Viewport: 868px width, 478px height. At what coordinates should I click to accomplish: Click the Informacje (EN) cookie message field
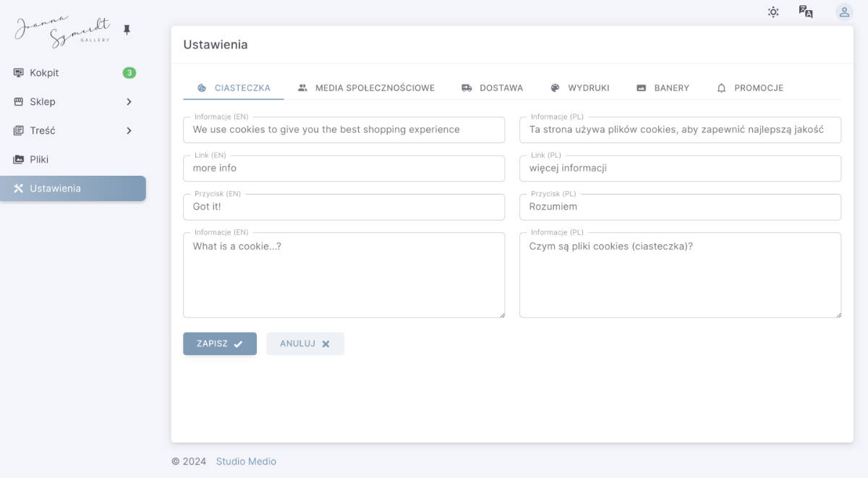click(344, 130)
